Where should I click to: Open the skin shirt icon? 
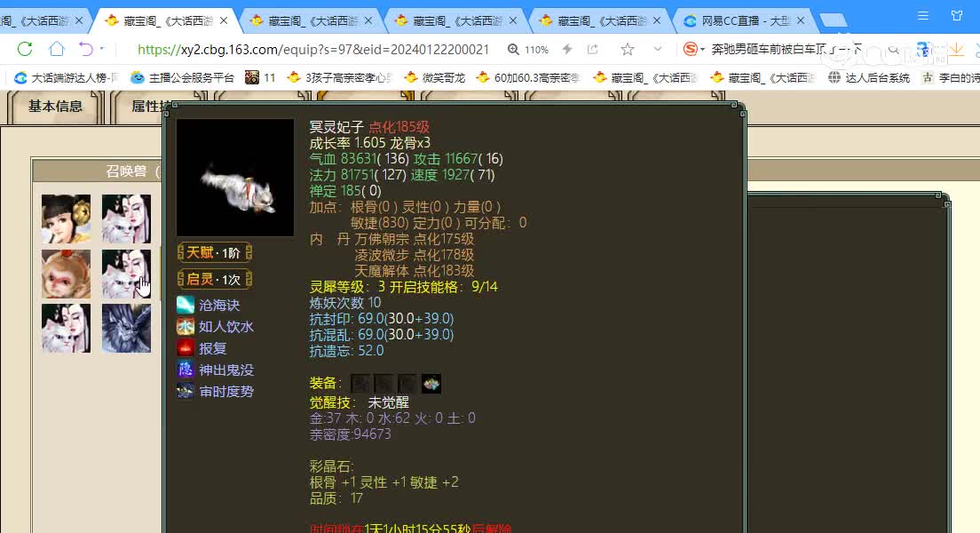tap(957, 16)
